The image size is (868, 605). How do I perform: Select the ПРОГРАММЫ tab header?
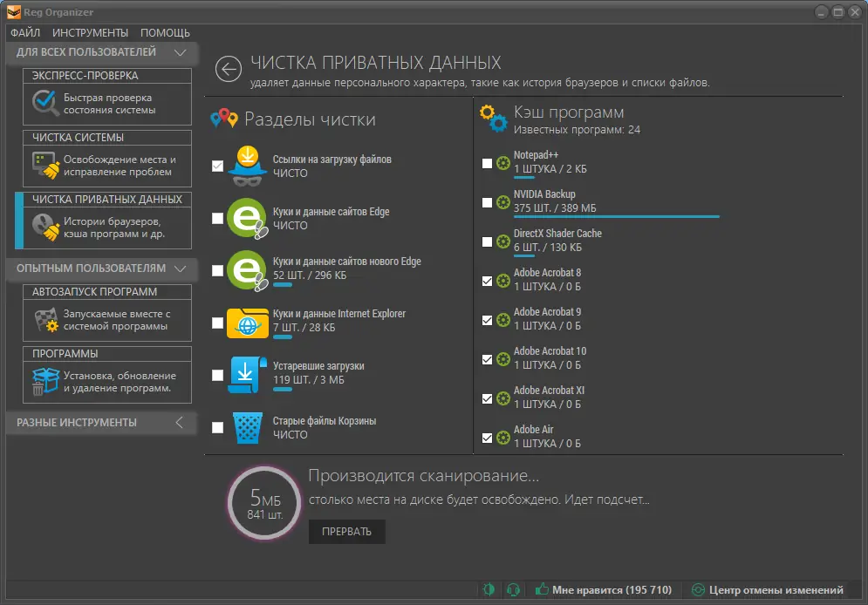(x=106, y=354)
